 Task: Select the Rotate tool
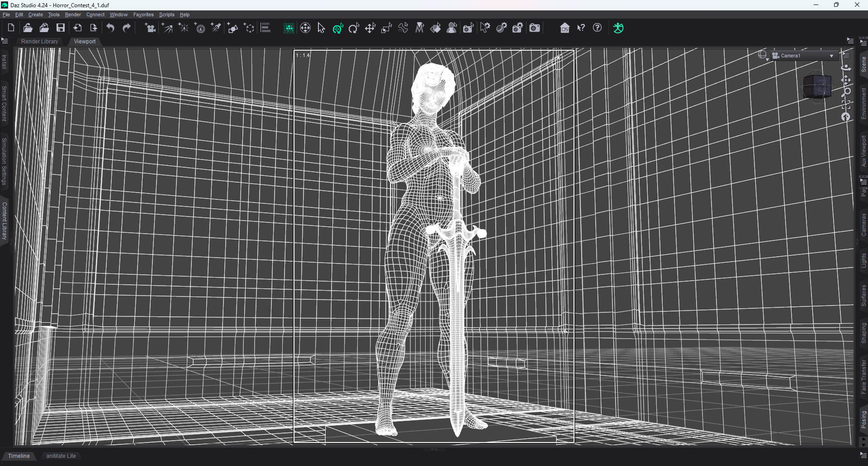click(354, 28)
